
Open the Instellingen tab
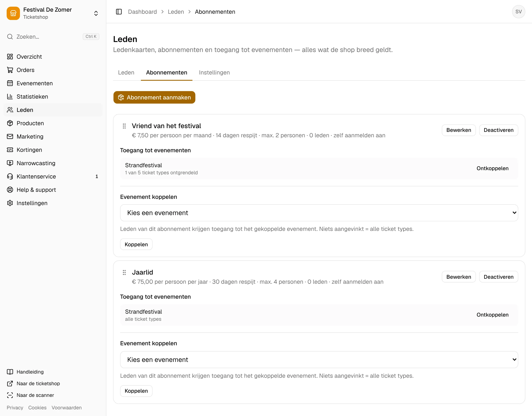214,73
